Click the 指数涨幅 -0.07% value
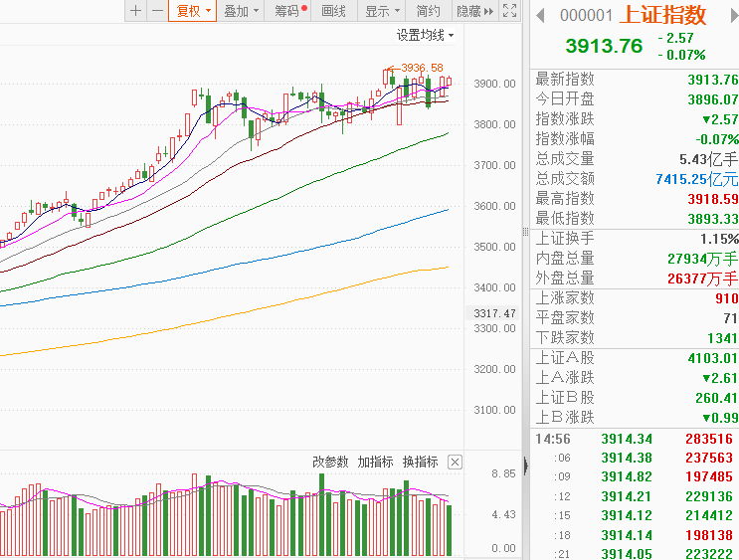Image resolution: width=739 pixels, height=560 pixels. [x=717, y=139]
